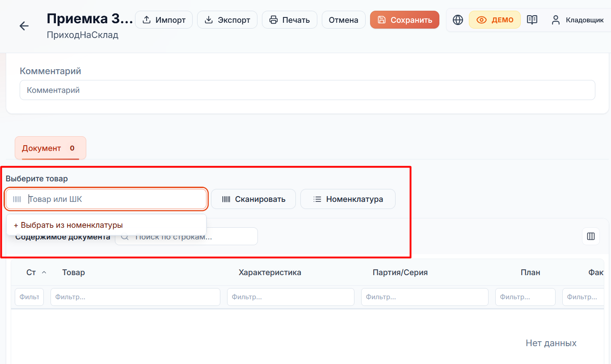This screenshot has height=364, width=611.
Task: Focus the Комментарий input field
Action: coord(308,90)
